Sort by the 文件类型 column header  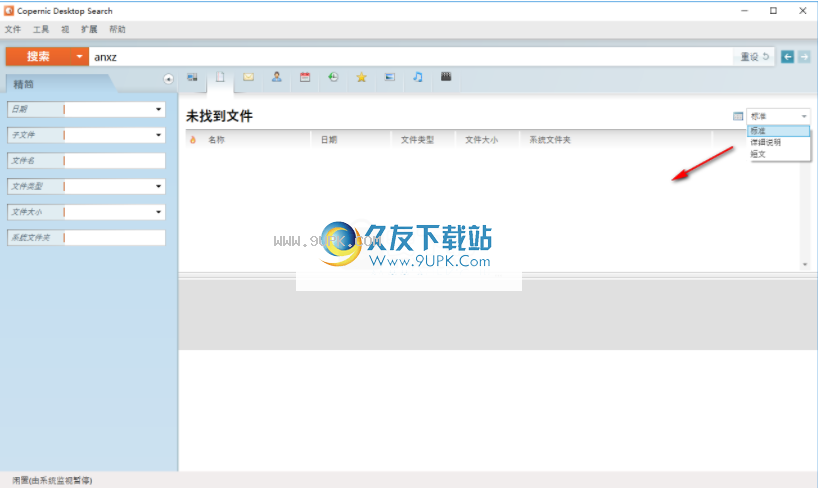pos(417,140)
